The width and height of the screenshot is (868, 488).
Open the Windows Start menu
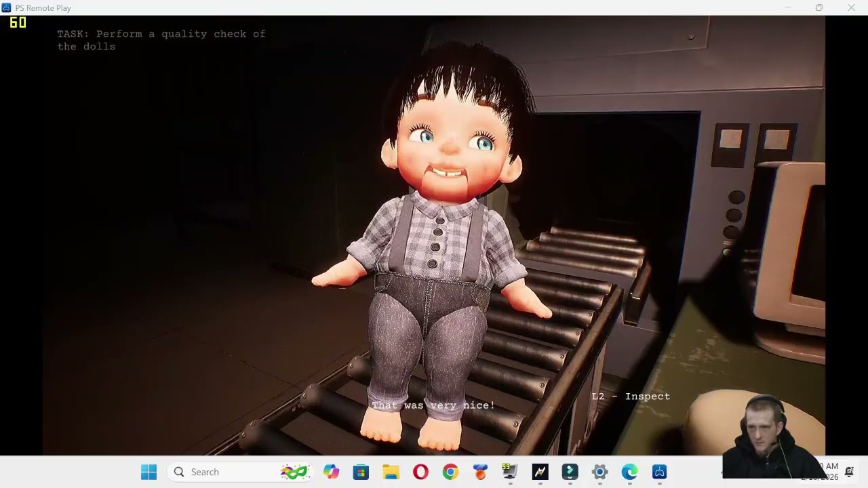149,472
